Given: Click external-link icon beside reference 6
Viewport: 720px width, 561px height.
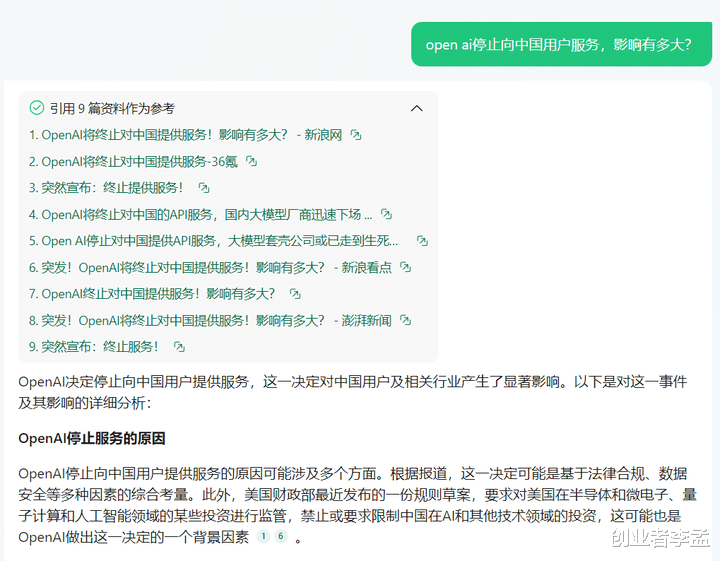Looking at the screenshot, I should click(405, 267).
